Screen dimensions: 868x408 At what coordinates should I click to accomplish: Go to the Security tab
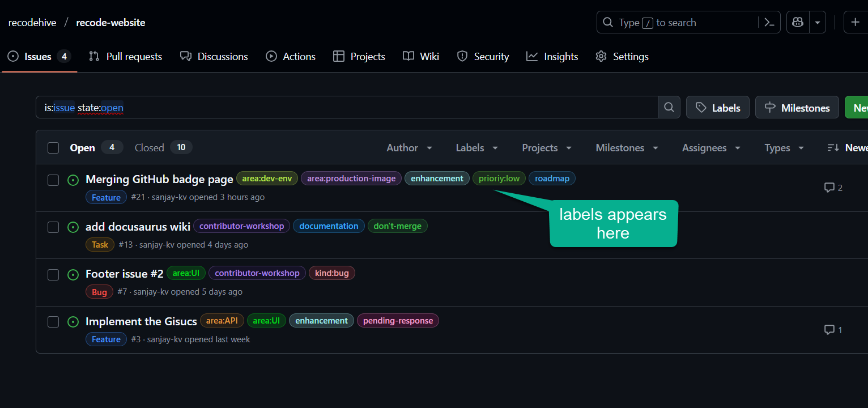click(483, 57)
